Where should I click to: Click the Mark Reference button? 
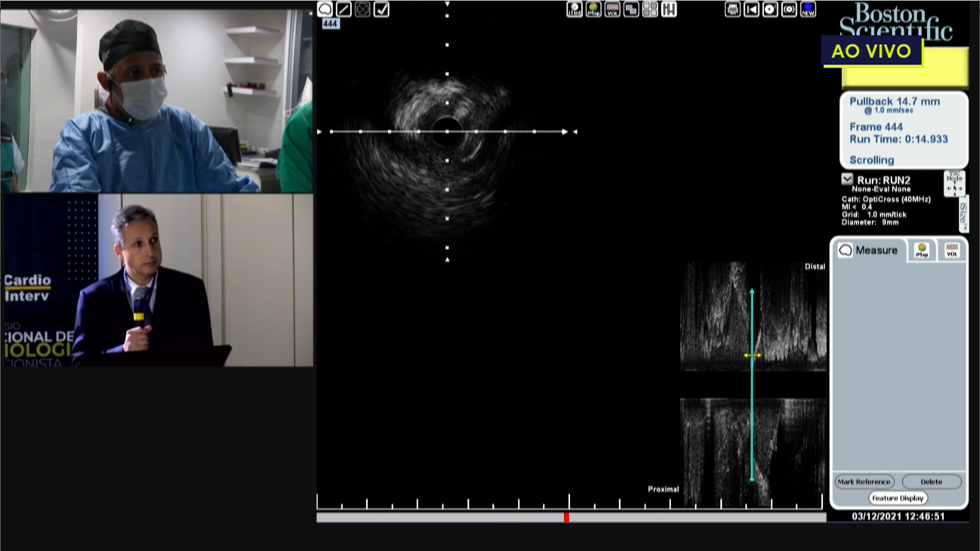click(864, 481)
